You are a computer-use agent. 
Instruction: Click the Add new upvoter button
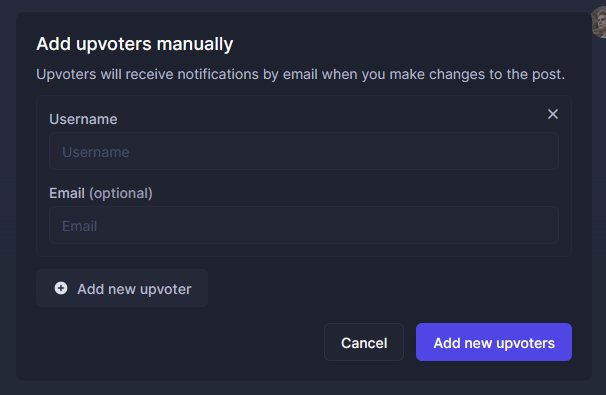[x=122, y=288]
